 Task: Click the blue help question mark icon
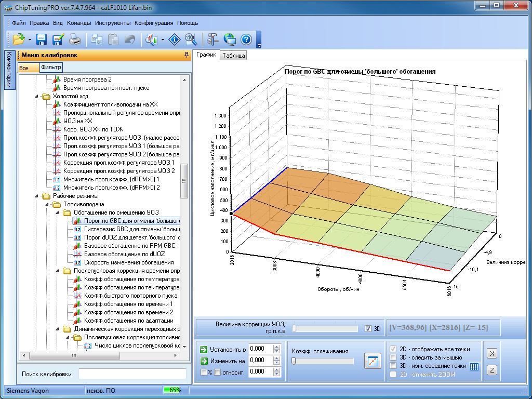246,39
